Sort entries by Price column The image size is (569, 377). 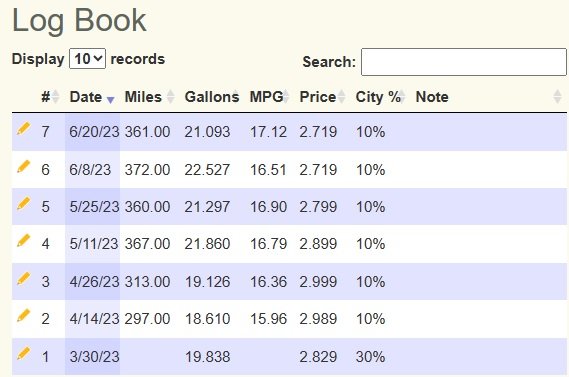click(322, 97)
